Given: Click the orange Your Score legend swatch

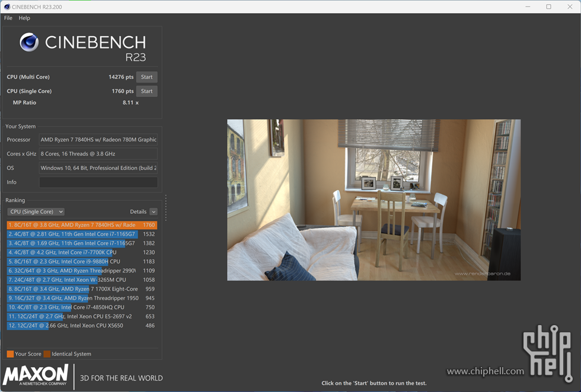Looking at the screenshot, I should tap(11, 354).
